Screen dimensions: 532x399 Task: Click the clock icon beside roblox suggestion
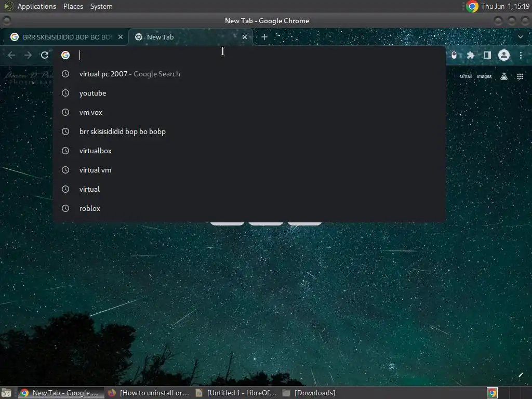pyautogui.click(x=65, y=208)
